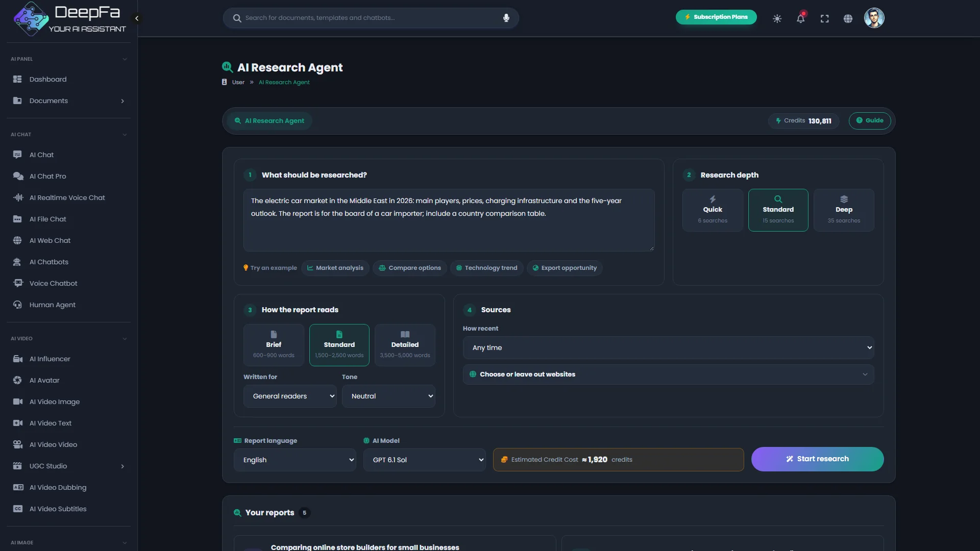Click Start research button
The width and height of the screenshot is (980, 551).
817,459
